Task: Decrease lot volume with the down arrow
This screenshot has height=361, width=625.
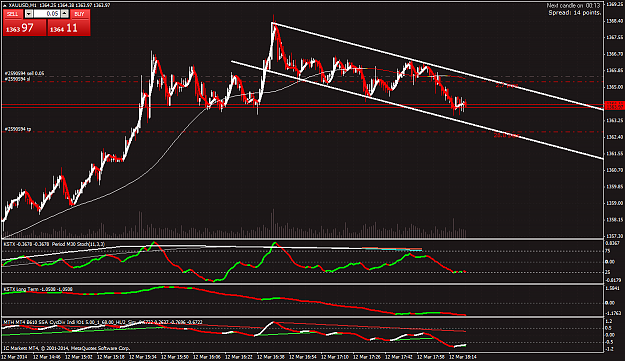Action: [28, 14]
